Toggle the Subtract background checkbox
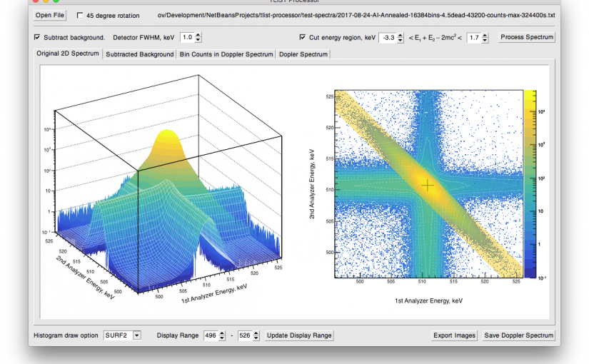Viewport: 589px width, 364px height. [37, 37]
